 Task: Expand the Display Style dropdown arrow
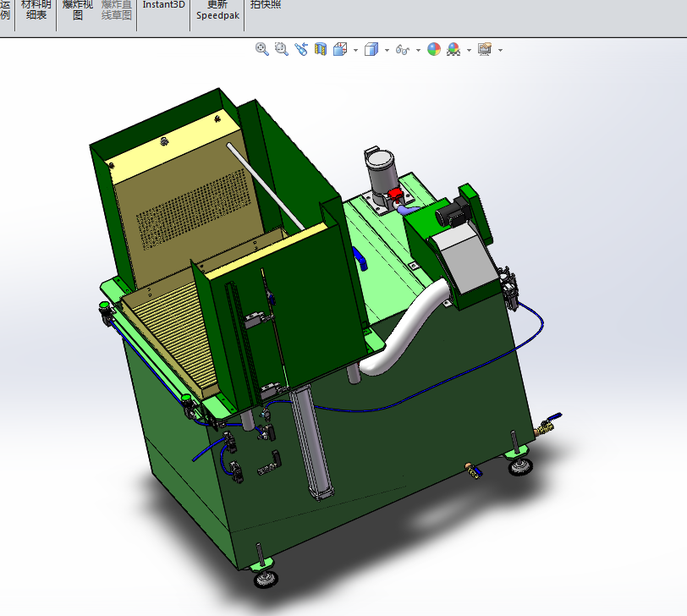tap(387, 50)
